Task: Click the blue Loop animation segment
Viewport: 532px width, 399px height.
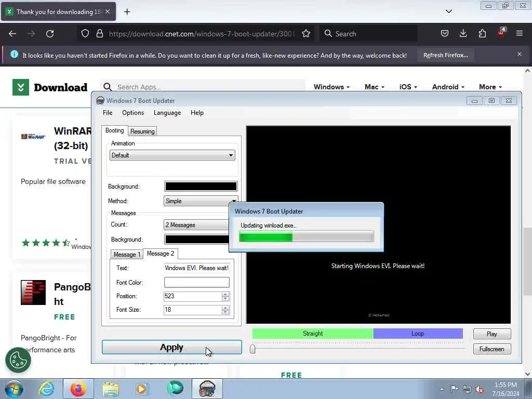Action: (x=418, y=334)
